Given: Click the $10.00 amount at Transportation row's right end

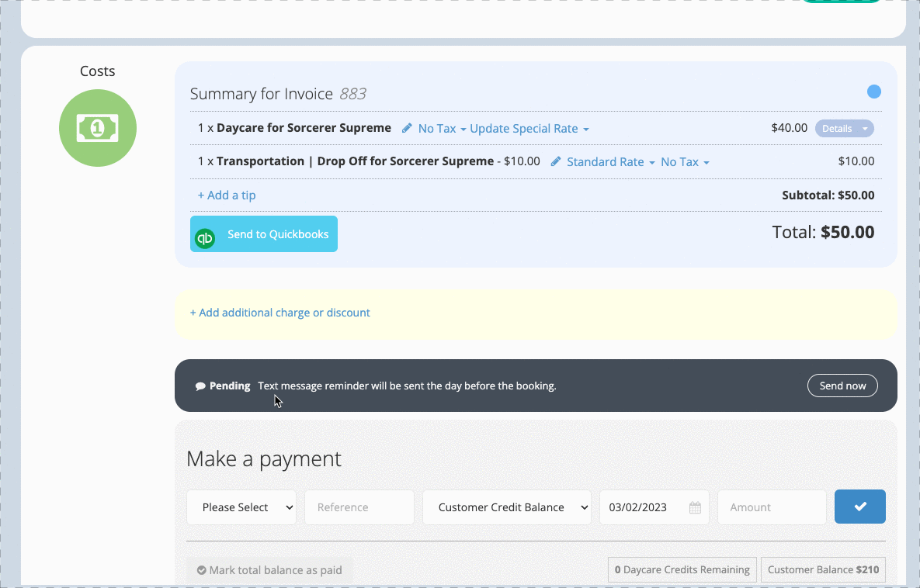Looking at the screenshot, I should [x=856, y=161].
